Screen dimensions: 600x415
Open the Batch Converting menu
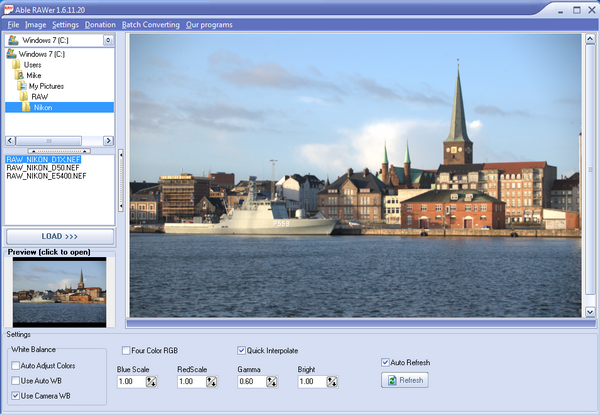point(150,23)
